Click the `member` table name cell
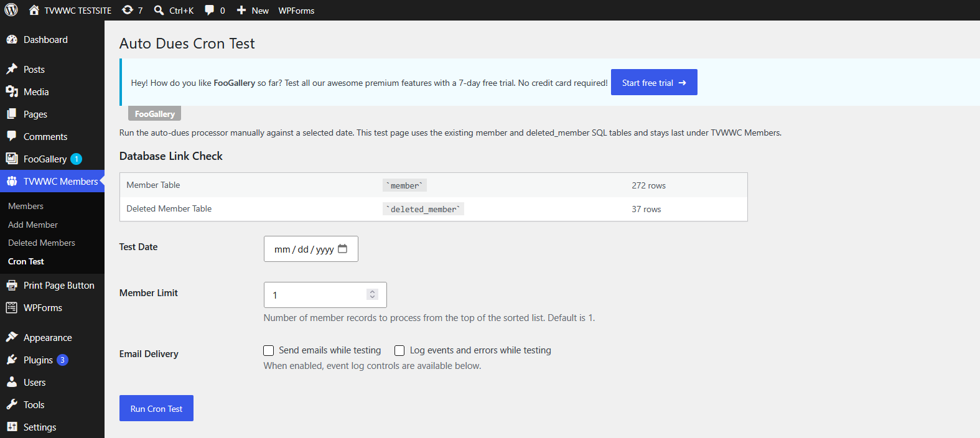This screenshot has width=980, height=438. click(x=404, y=185)
